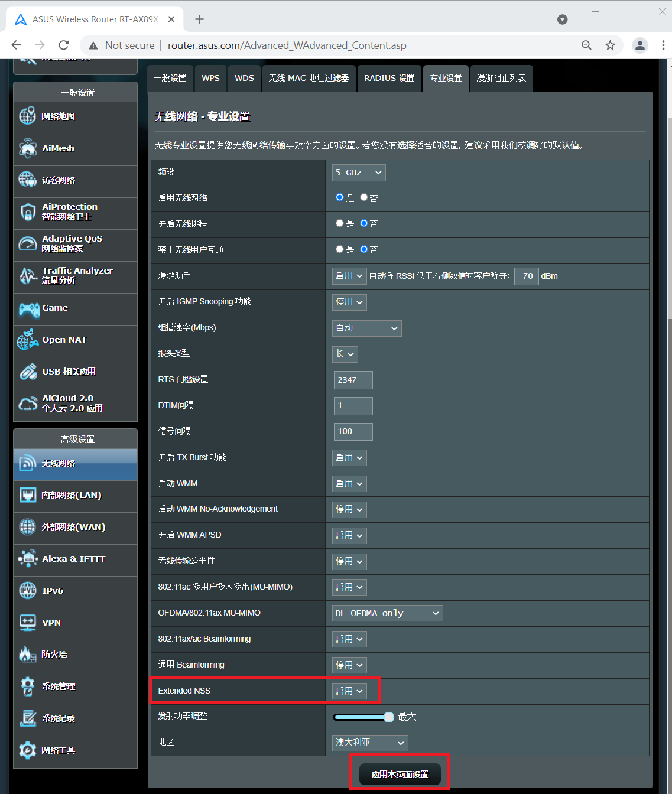Screen dimensions: 672x794
Task: Open 内部网络(LAN) icon
Action: (x=27, y=495)
